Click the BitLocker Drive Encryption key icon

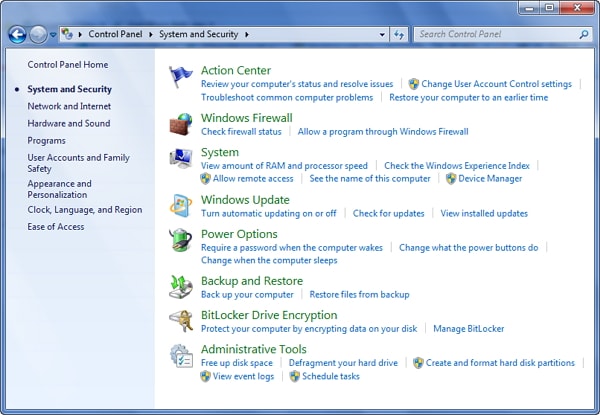coord(181,322)
